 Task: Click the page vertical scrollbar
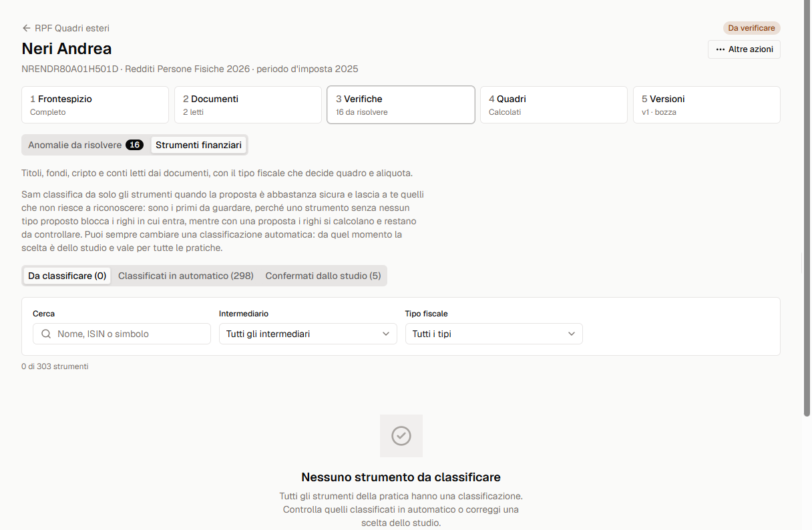[x=807, y=207]
